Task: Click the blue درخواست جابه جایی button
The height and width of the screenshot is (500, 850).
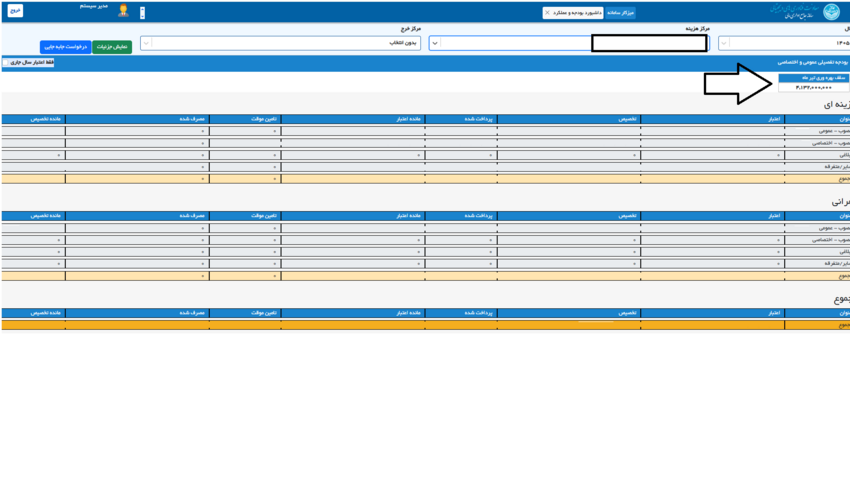Action: (66, 47)
